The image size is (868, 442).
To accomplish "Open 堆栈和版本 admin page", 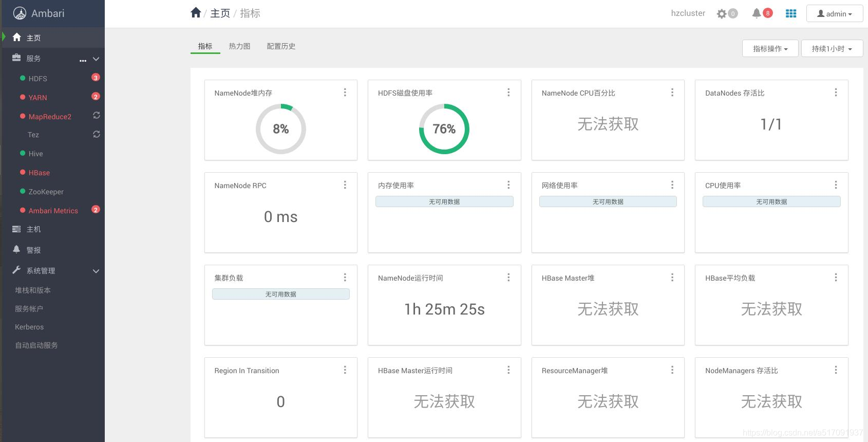I will [33, 290].
